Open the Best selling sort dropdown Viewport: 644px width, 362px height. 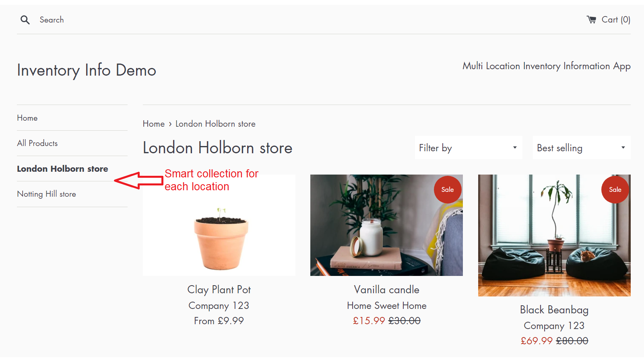581,148
